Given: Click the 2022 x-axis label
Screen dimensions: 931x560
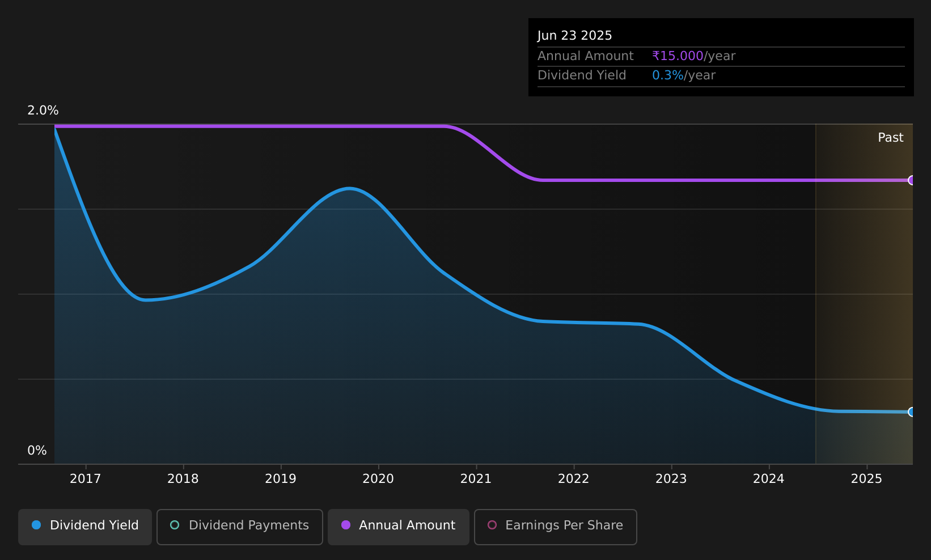Looking at the screenshot, I should (574, 479).
